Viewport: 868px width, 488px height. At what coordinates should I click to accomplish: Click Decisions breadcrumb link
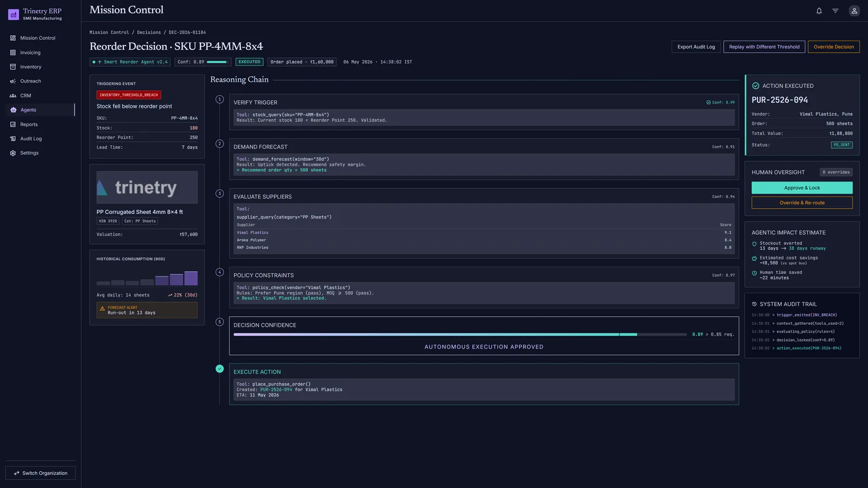coord(149,33)
